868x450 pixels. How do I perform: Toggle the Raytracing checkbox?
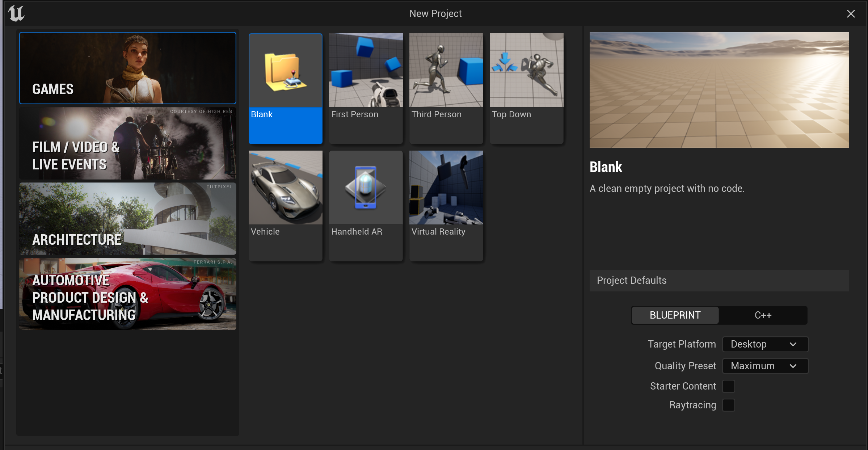[x=728, y=405]
